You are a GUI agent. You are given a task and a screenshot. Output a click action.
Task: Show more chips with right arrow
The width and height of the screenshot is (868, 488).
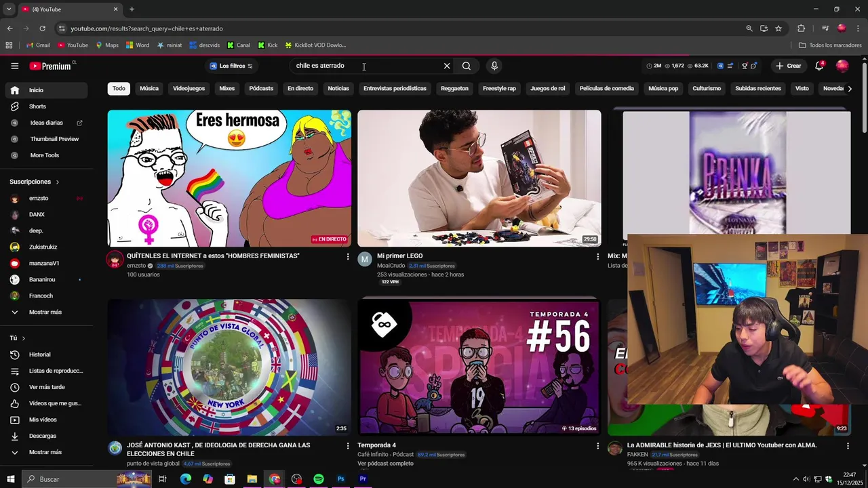850,88
